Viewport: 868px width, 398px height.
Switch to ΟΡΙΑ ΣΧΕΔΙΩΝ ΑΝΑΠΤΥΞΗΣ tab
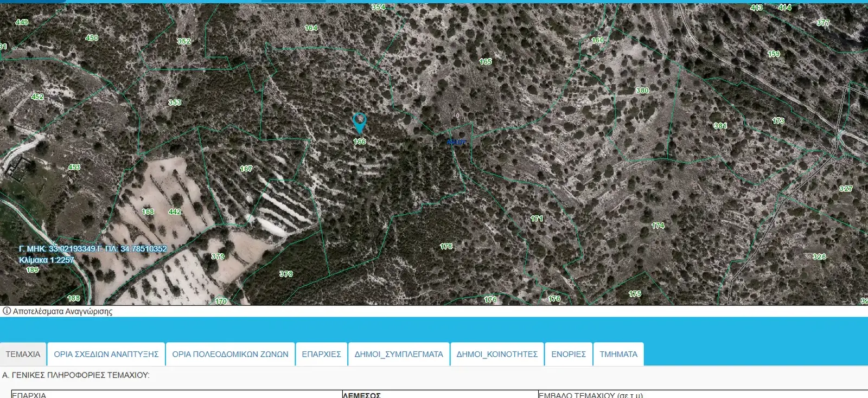106,354
